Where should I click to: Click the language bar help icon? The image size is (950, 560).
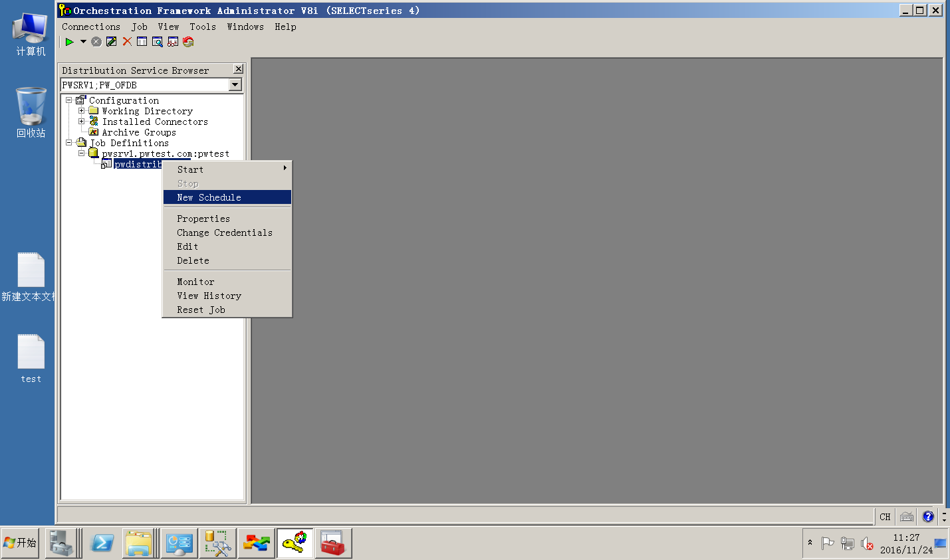point(928,517)
